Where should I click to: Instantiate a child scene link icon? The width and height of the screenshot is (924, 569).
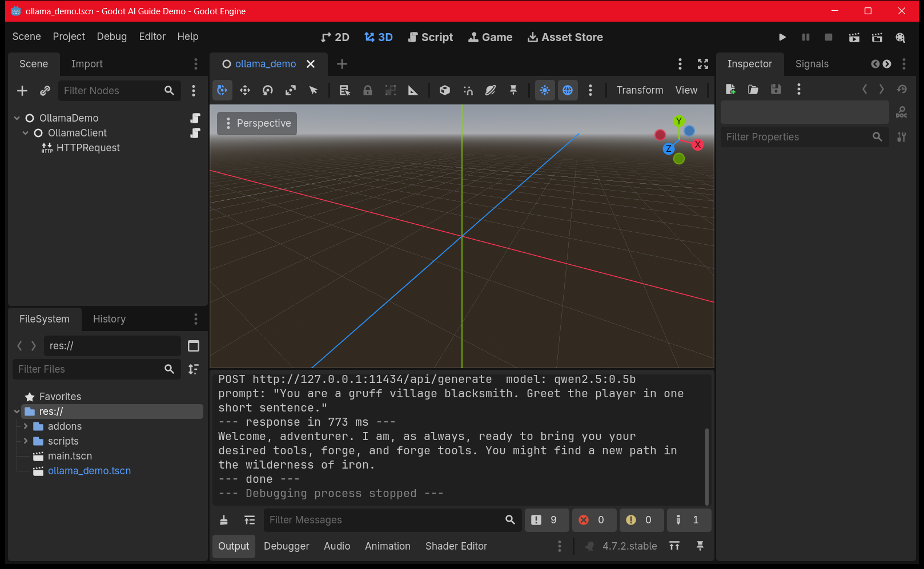[45, 91]
